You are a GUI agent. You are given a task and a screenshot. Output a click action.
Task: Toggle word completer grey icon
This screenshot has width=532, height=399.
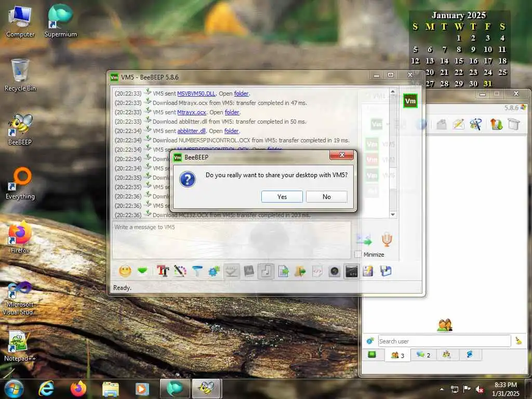[249, 271]
